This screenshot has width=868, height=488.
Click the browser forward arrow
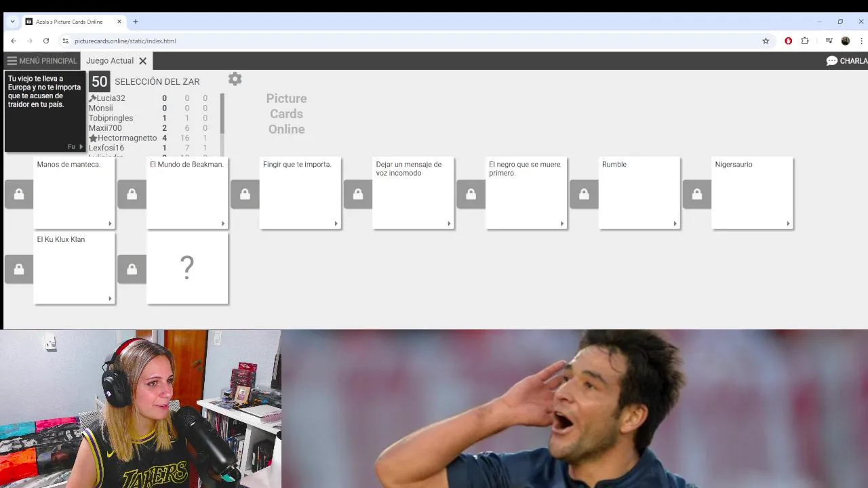[x=30, y=41]
